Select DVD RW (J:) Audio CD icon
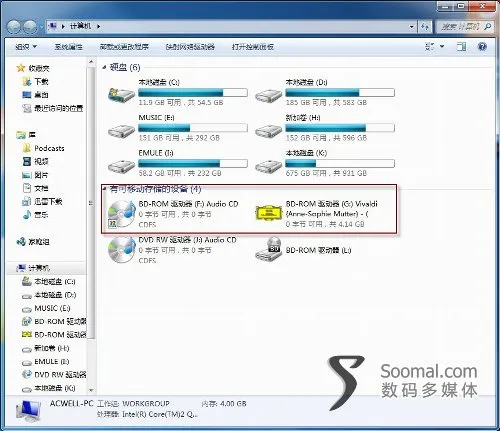500x431 pixels. click(121, 249)
